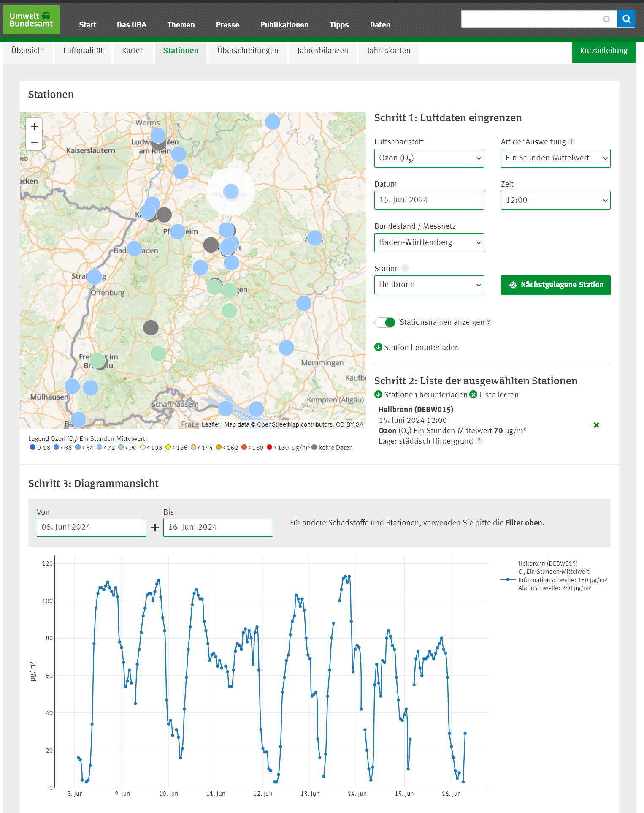Click download icon for Station herunterladen

point(378,347)
